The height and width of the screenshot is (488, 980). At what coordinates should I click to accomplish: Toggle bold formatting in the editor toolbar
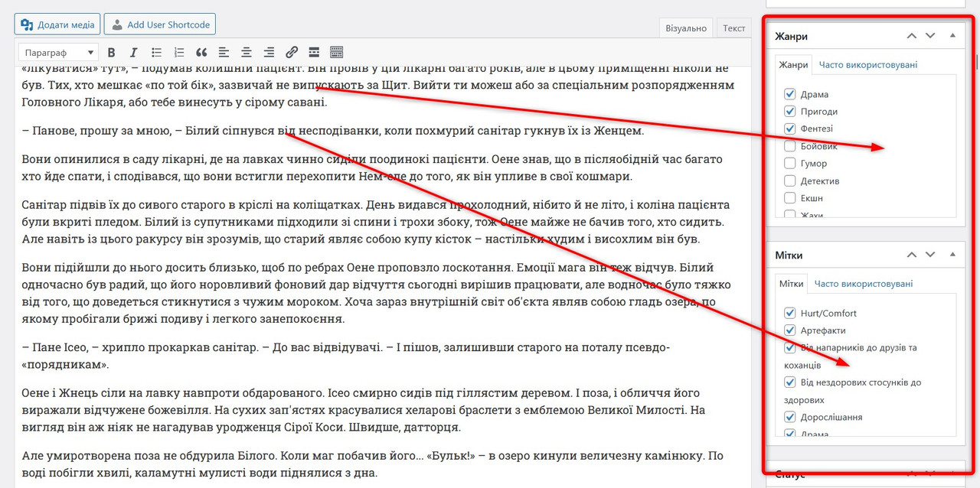[111, 53]
